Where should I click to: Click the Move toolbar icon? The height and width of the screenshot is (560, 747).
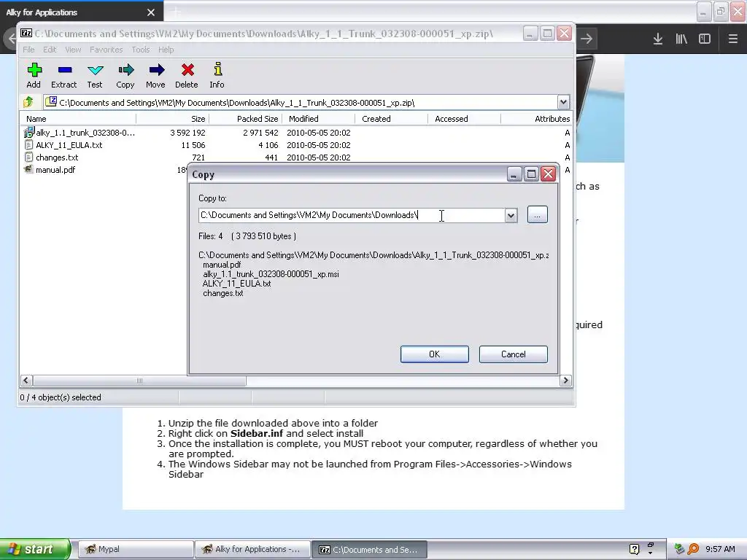pyautogui.click(x=156, y=71)
